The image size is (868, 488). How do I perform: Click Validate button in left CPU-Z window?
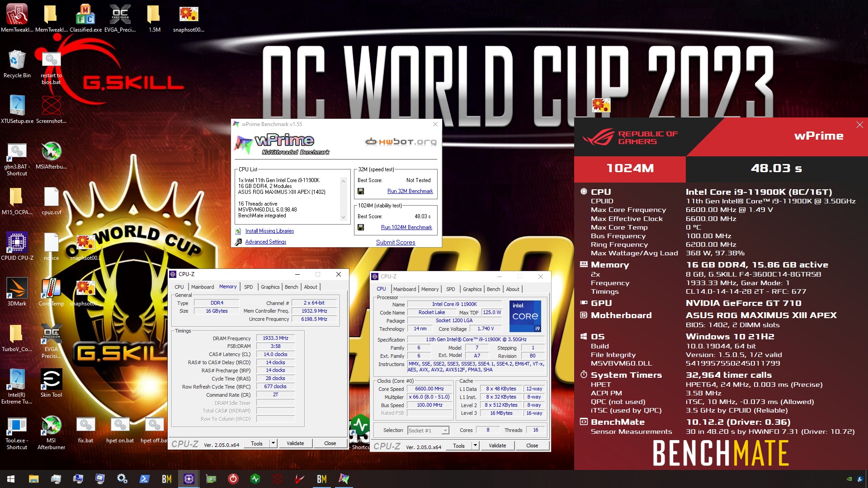coord(295,443)
